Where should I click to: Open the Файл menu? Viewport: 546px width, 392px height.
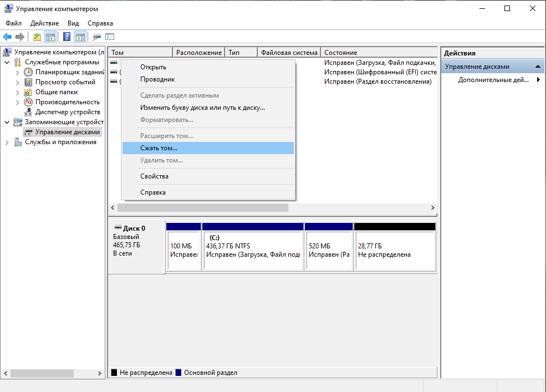point(13,23)
